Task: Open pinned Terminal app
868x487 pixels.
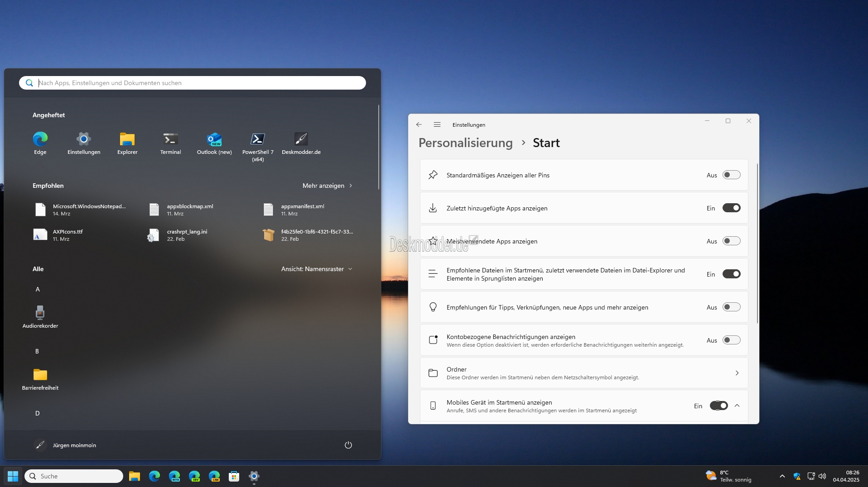Action: pos(171,143)
